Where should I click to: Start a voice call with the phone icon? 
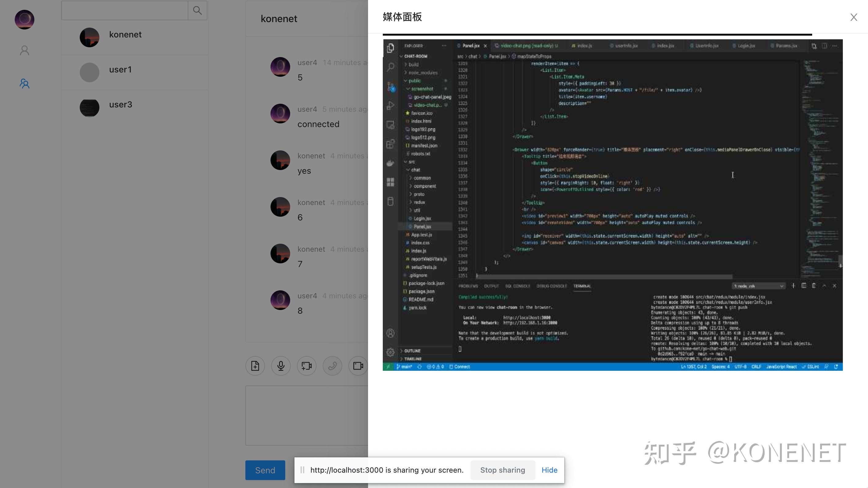tap(332, 366)
